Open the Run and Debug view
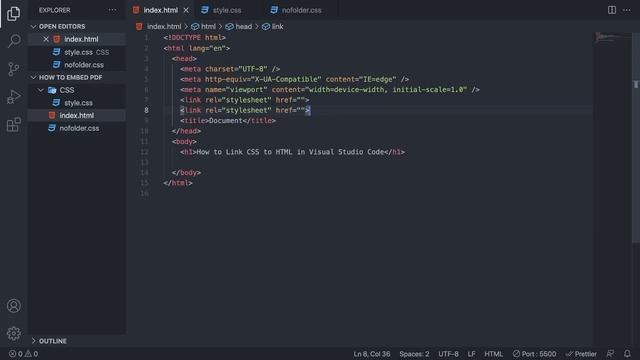Screen dimensions: 640x360 coord(13,97)
